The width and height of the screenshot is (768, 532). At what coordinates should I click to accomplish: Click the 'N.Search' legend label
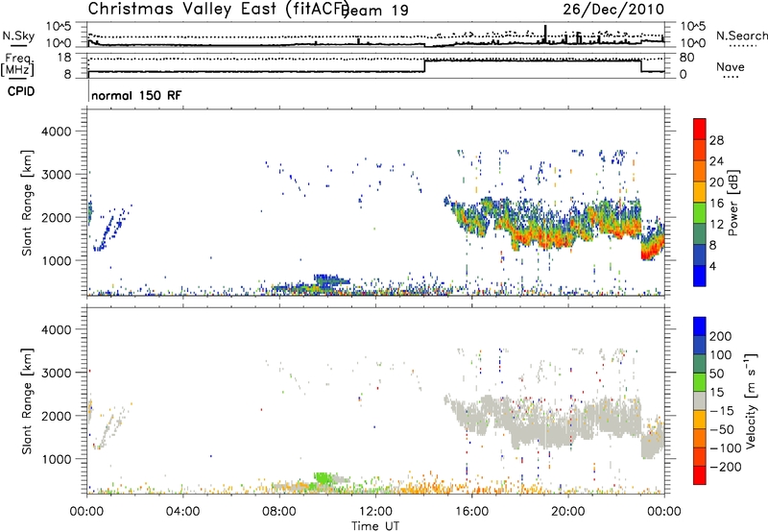click(742, 36)
